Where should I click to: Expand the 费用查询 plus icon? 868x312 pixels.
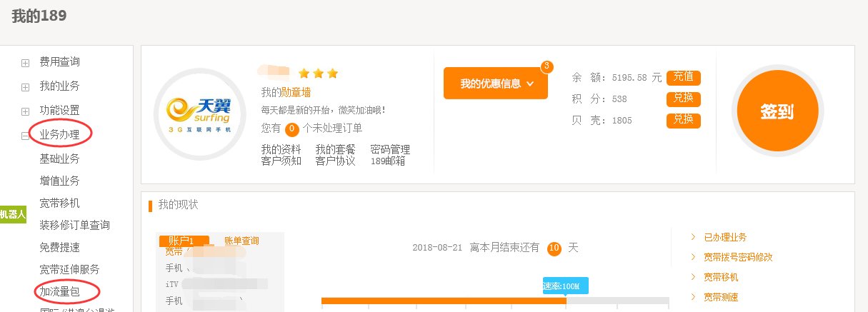tap(25, 63)
